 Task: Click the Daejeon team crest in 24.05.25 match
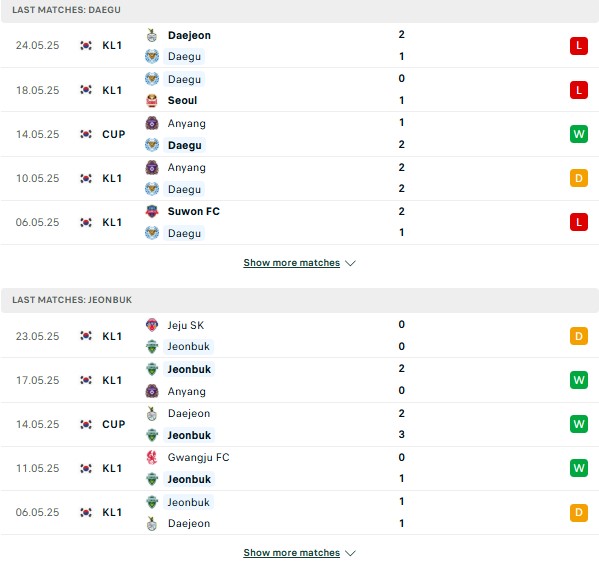pyautogui.click(x=152, y=35)
